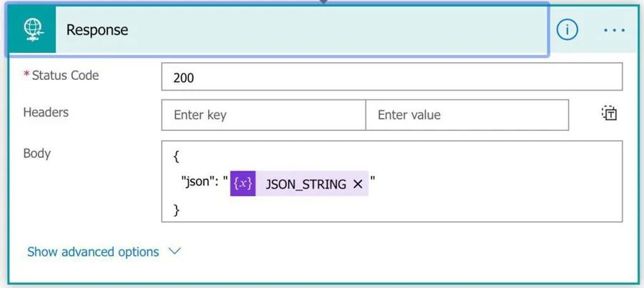This screenshot has height=288, width=644.
Task: Click the purple variable icon on JSON_STRING
Action: tap(243, 184)
